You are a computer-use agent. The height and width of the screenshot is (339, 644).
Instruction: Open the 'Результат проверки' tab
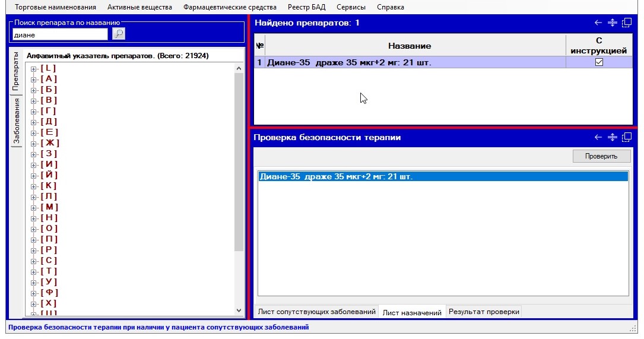483,312
